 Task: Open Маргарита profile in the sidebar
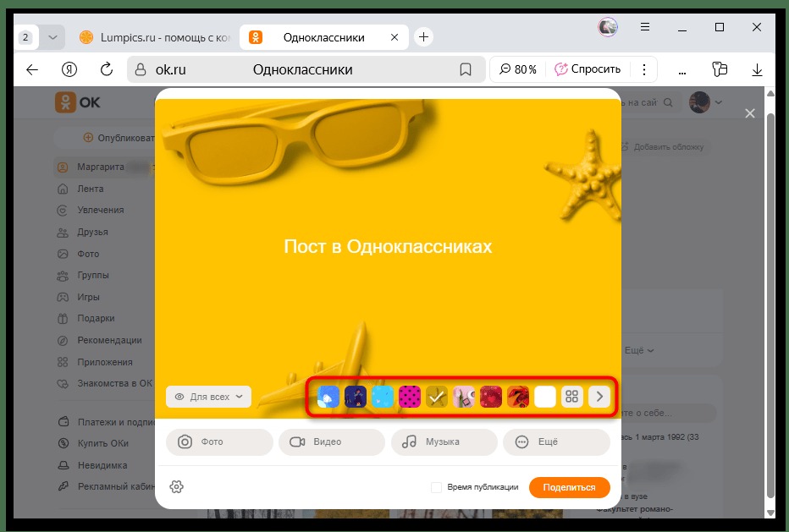(104, 167)
